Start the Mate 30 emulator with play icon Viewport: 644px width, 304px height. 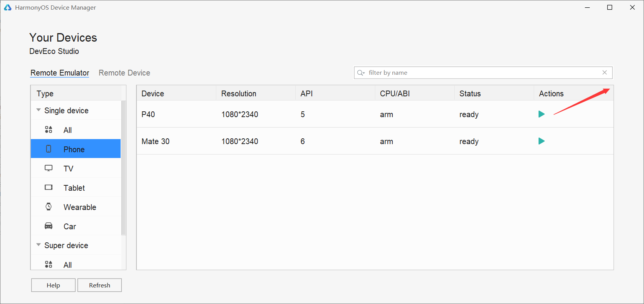pyautogui.click(x=541, y=141)
